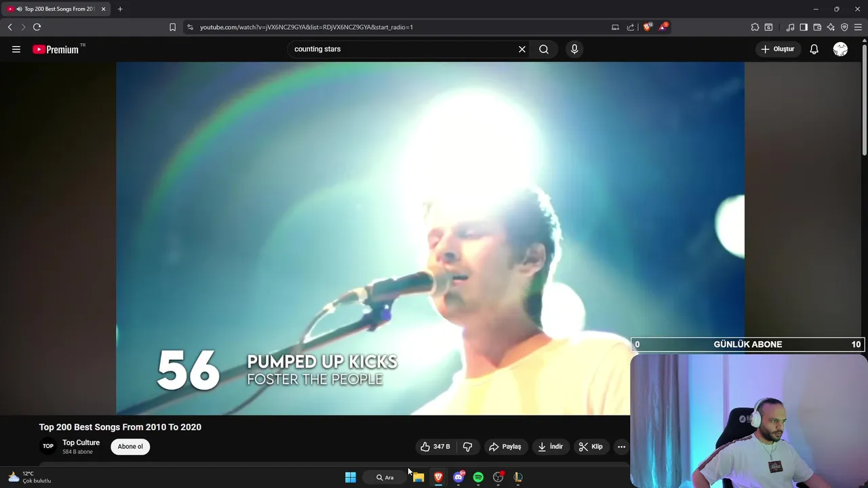Reload the current page
This screenshot has width=868, height=488.
[37, 27]
